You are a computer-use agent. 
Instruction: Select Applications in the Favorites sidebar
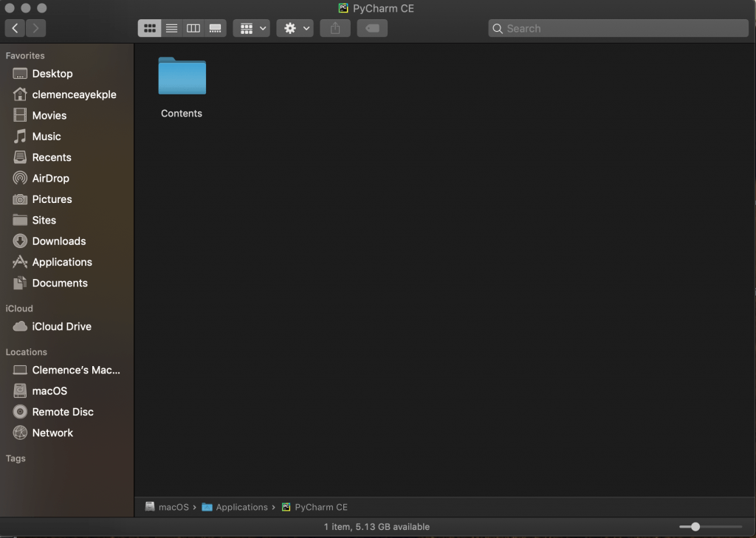(62, 262)
